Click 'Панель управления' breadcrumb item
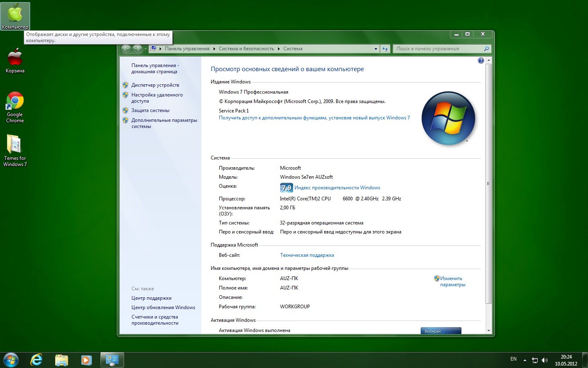 point(187,49)
